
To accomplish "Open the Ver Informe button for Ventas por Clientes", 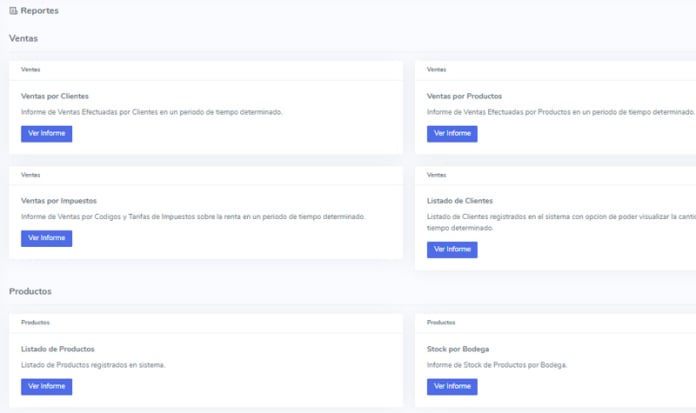I will point(46,134).
